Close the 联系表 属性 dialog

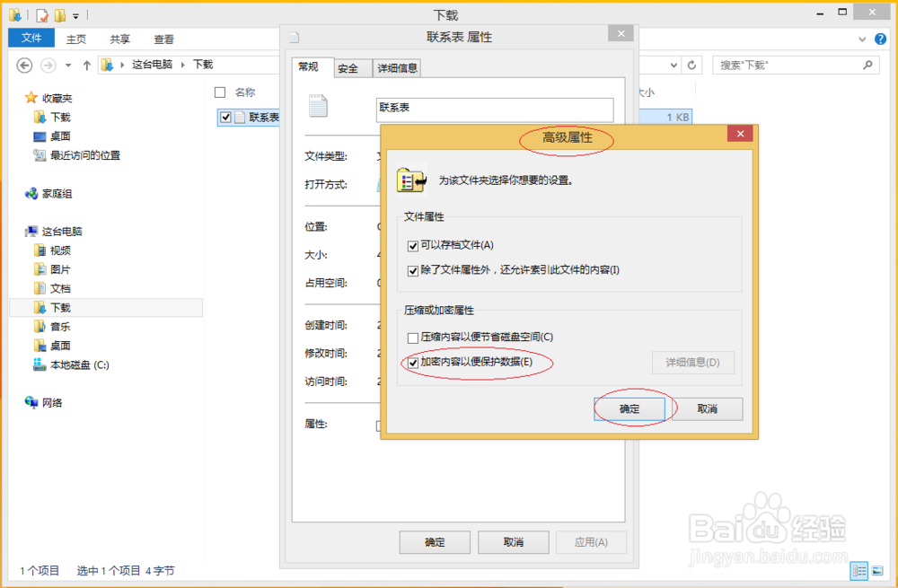point(621,34)
